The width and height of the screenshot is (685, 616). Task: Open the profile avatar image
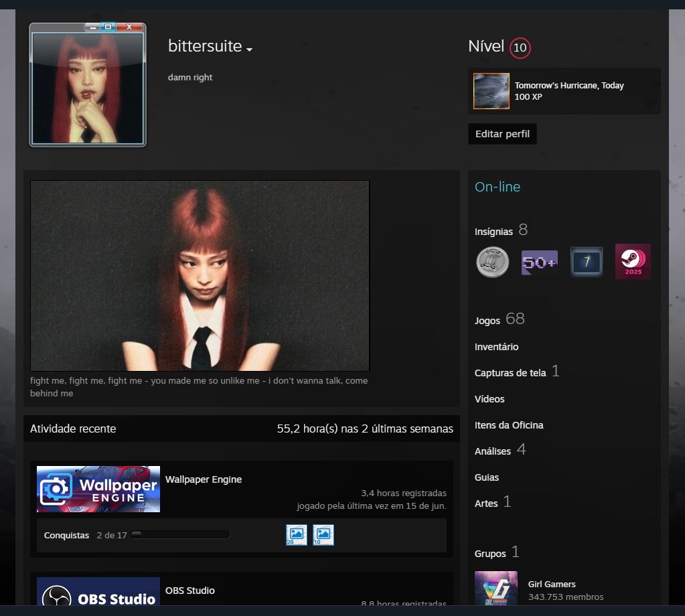pyautogui.click(x=88, y=88)
